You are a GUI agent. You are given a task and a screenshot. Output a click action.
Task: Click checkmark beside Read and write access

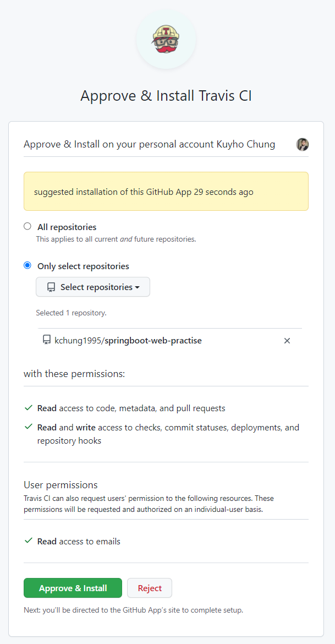(29, 427)
